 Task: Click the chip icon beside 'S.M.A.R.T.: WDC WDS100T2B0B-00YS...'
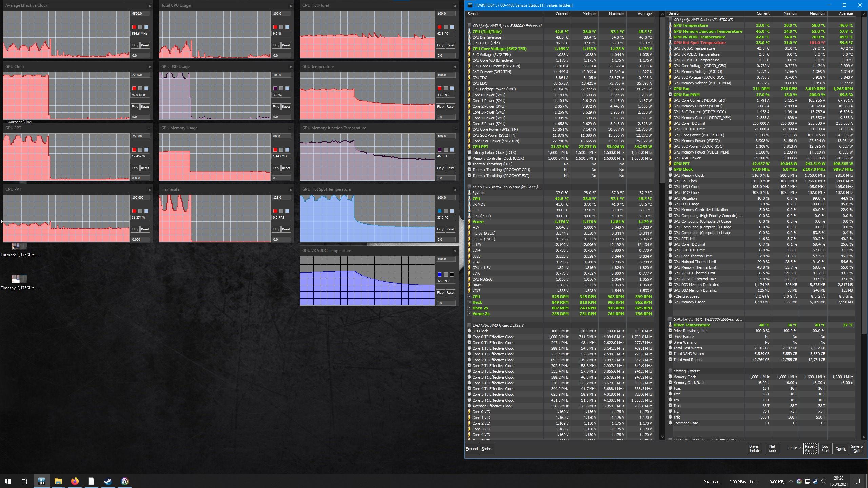click(670, 319)
